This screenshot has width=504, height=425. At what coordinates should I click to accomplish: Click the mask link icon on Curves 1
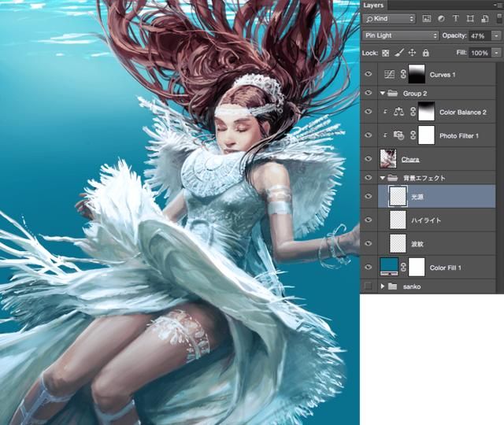tap(403, 75)
